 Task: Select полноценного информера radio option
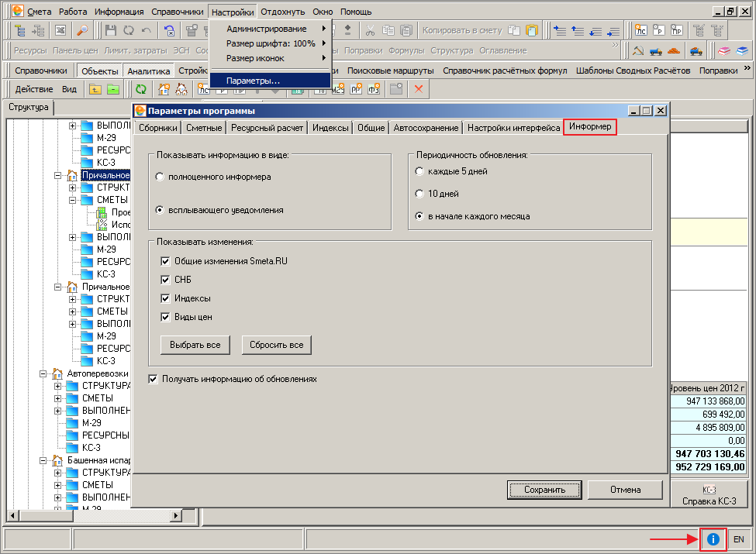[160, 177]
